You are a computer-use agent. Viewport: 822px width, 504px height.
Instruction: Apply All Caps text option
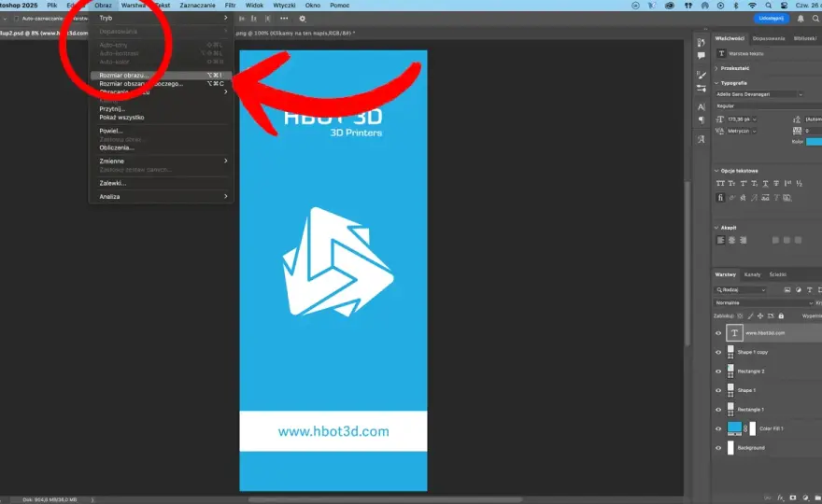(x=720, y=183)
